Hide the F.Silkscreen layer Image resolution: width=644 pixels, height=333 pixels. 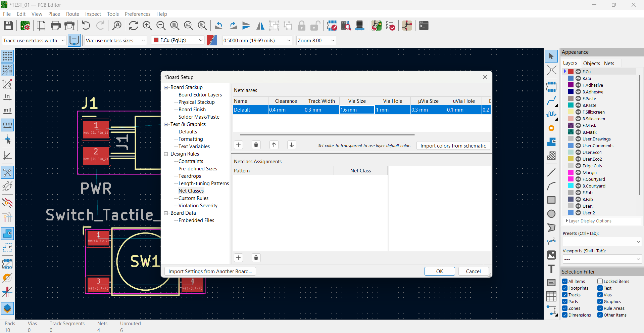pos(578,112)
